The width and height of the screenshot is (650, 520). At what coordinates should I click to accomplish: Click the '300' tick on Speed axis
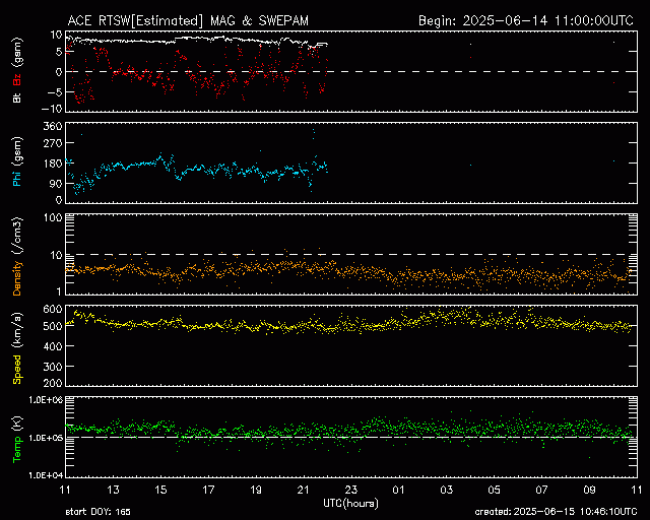click(x=52, y=367)
